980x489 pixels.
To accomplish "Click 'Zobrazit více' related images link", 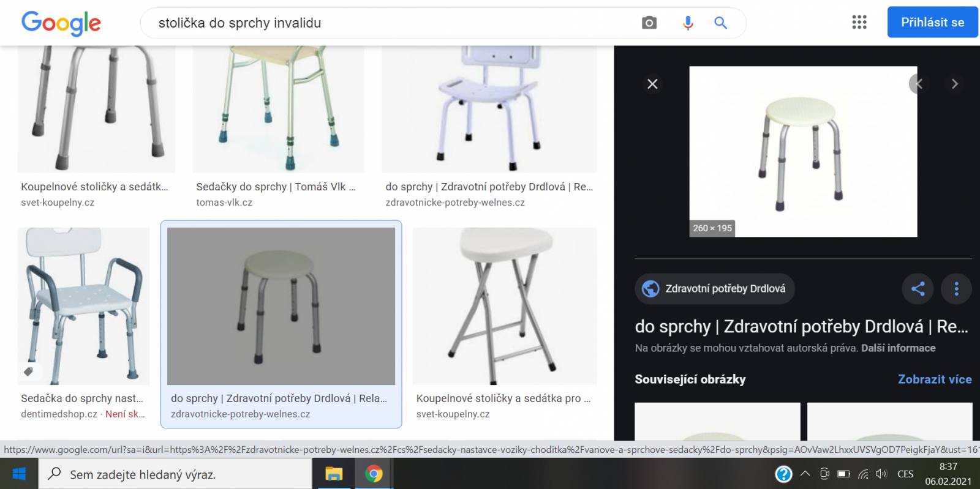I will point(935,379).
